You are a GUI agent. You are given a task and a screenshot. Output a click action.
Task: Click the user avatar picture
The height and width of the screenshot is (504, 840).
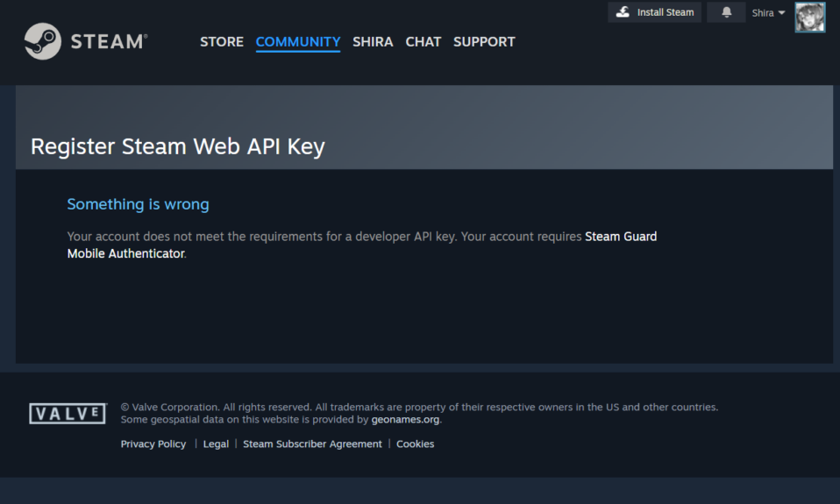pyautogui.click(x=809, y=18)
